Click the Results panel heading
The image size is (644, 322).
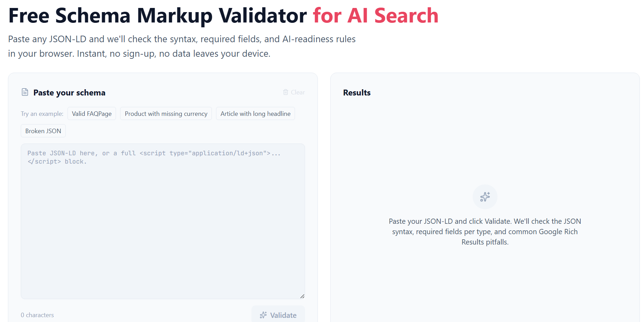click(x=357, y=92)
